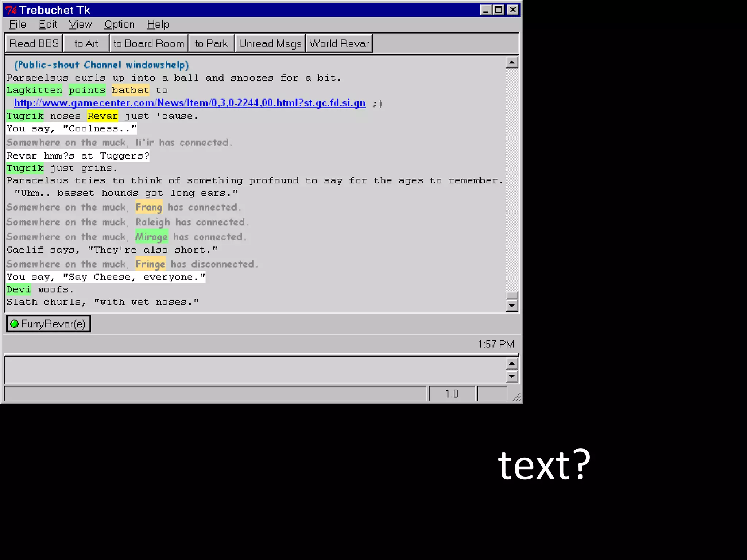Open the gamecenter.com news hyperlink
Viewport: 747px width, 560px height.
pyautogui.click(x=190, y=103)
